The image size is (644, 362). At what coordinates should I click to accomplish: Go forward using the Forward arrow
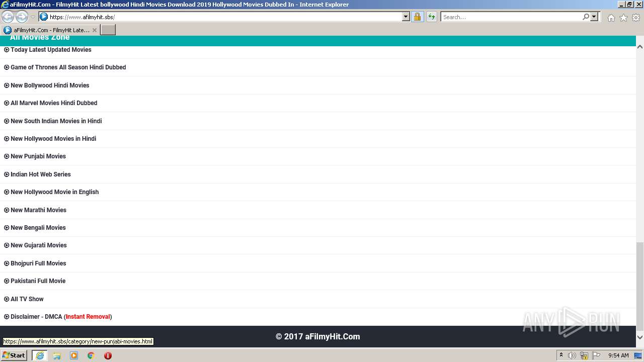(x=22, y=17)
